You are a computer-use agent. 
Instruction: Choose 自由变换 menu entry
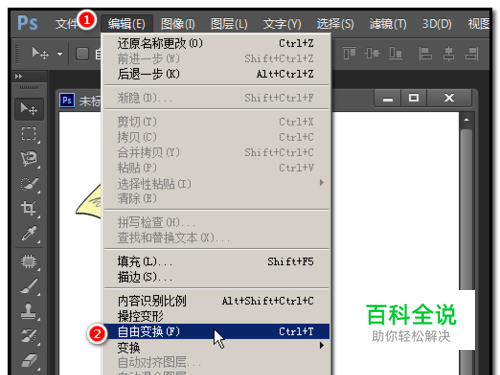pos(216,332)
